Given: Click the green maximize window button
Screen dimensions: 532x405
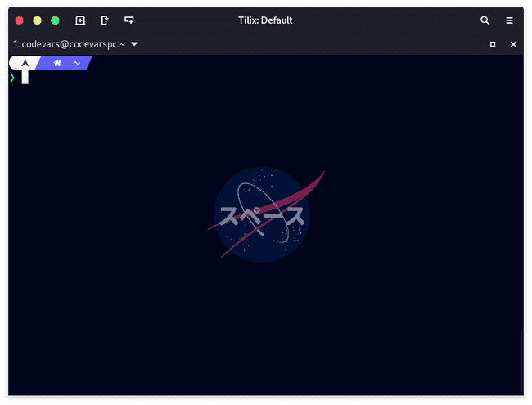Looking at the screenshot, I should point(56,20).
